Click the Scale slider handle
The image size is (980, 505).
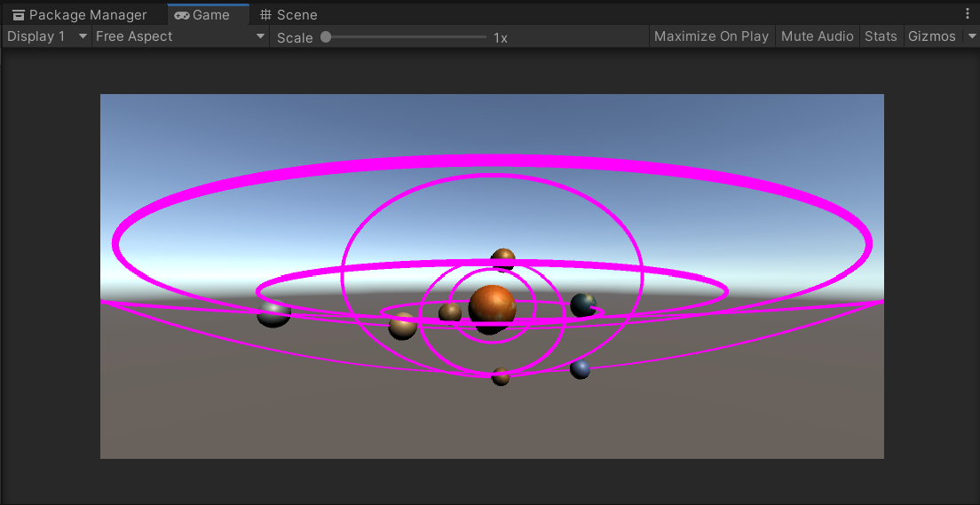tap(326, 37)
